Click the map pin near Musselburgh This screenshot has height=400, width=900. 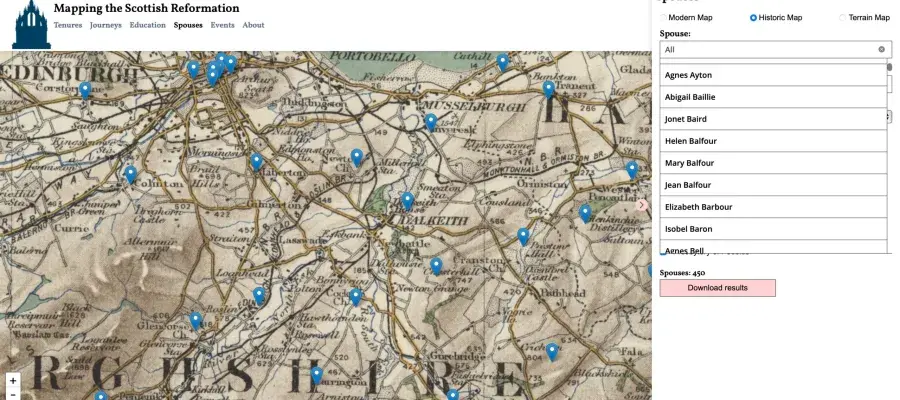point(430,122)
